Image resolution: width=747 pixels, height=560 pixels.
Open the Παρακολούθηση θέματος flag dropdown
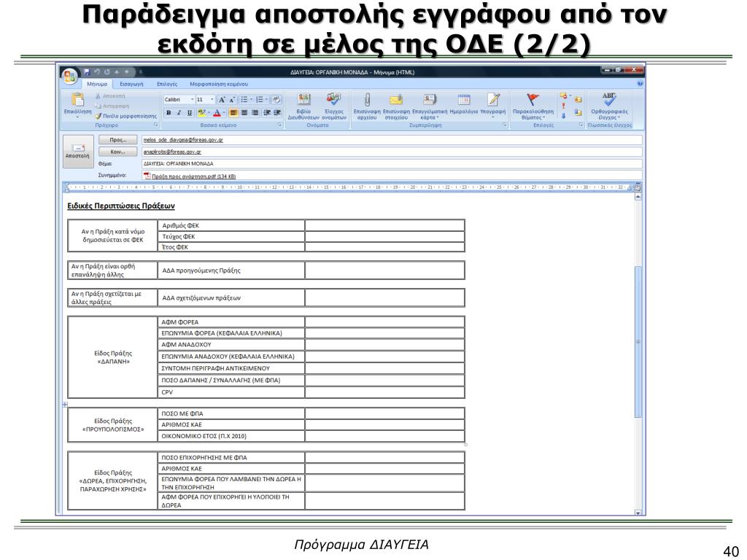coord(533,106)
